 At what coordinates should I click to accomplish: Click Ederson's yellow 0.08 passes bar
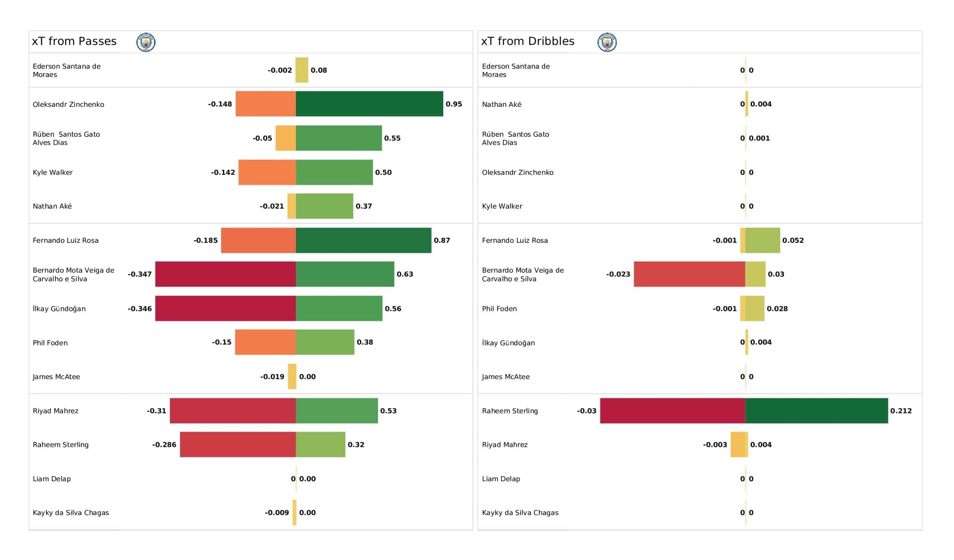click(x=302, y=70)
